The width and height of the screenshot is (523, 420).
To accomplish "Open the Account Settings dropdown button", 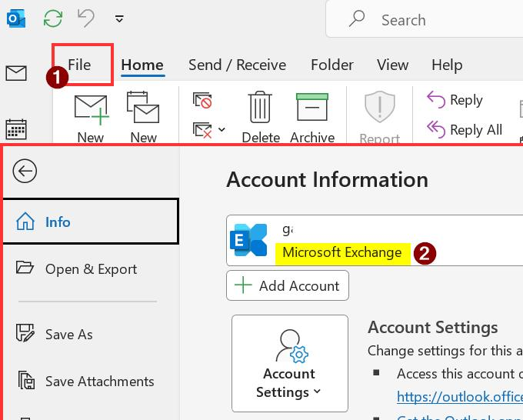I will (x=289, y=363).
